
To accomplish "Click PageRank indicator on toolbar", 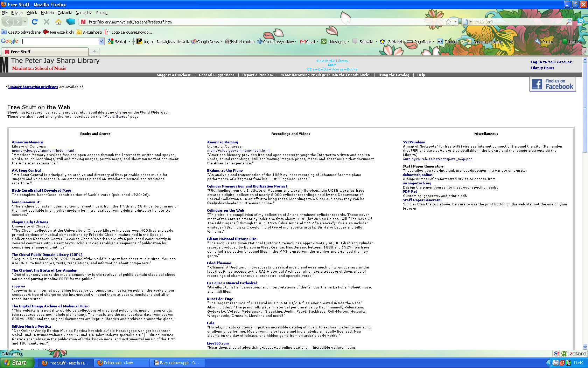I will pos(419,41).
